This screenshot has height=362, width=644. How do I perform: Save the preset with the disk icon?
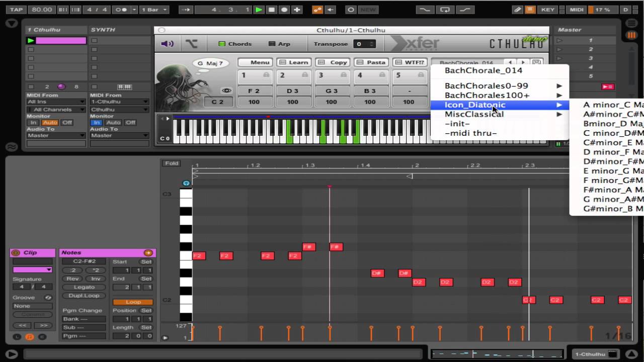pos(536,62)
